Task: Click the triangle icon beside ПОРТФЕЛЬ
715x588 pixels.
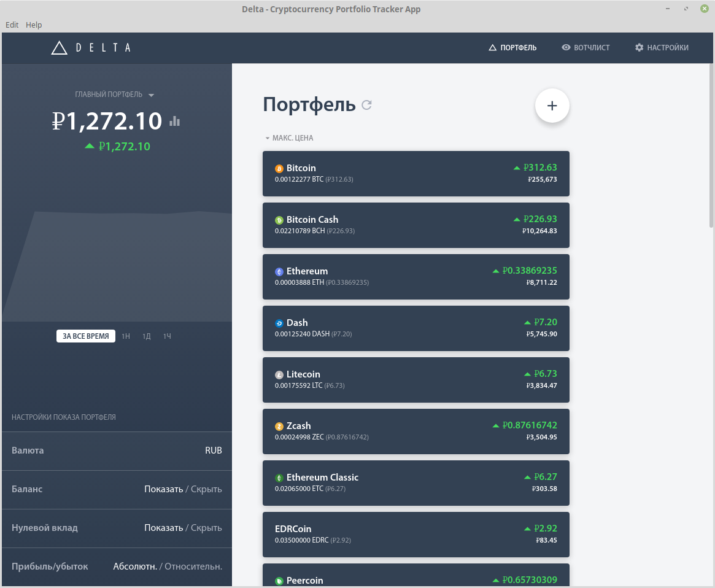Action: (x=492, y=47)
